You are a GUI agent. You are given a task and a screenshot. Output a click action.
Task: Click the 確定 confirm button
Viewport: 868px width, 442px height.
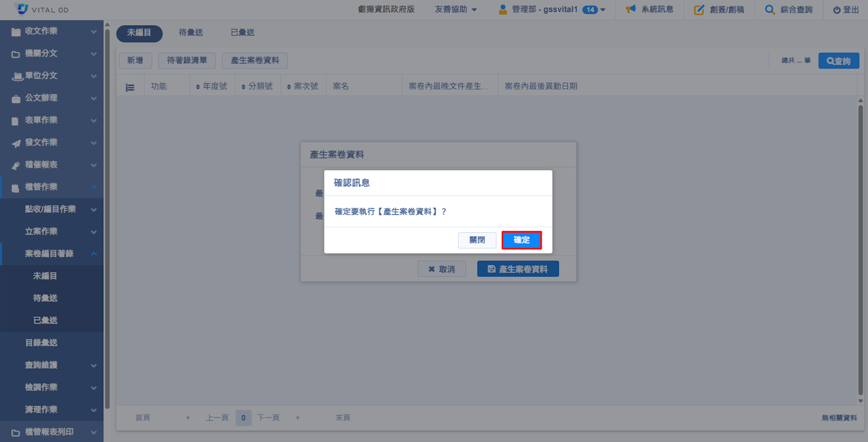[x=521, y=240]
